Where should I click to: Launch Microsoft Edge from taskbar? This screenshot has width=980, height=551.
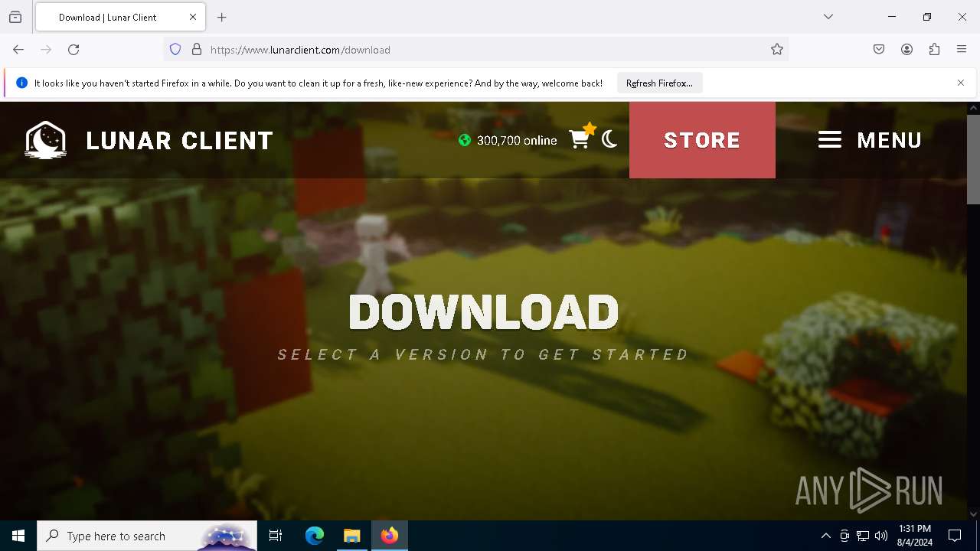coord(315,536)
